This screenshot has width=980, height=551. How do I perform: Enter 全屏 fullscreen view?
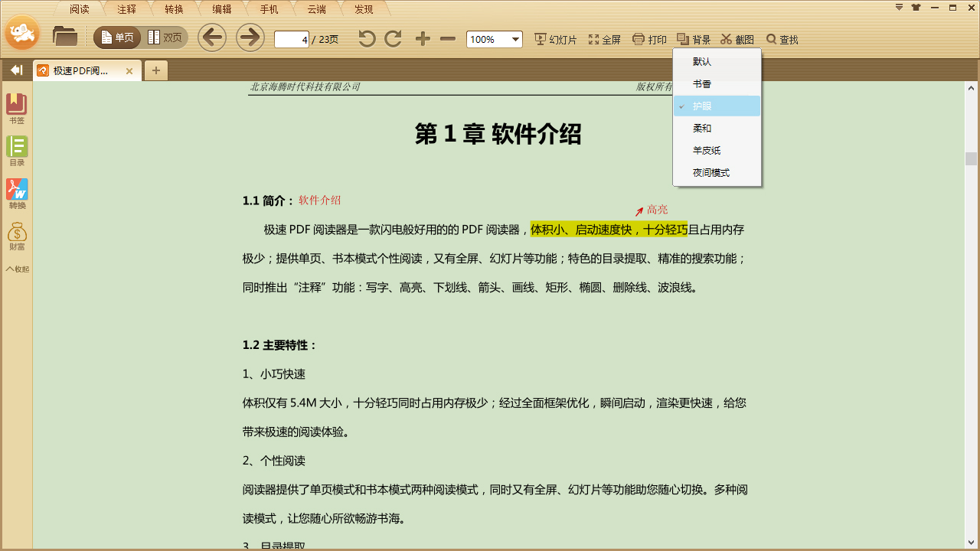point(604,39)
